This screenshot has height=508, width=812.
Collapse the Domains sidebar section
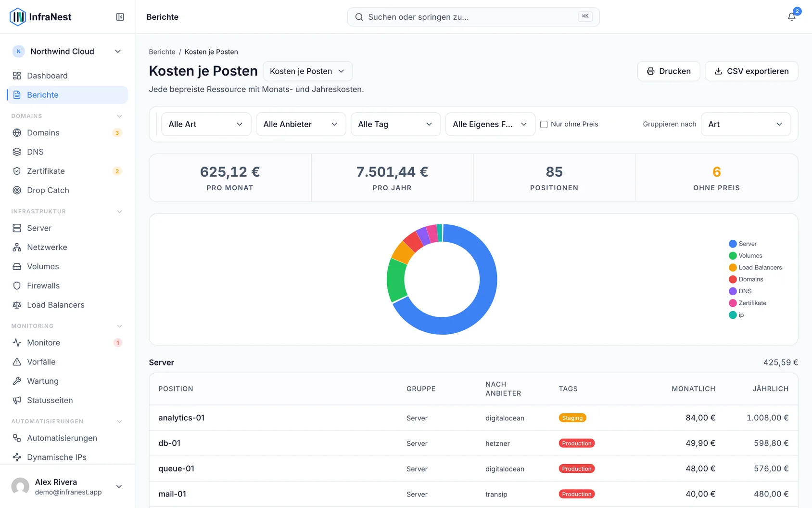click(x=119, y=116)
